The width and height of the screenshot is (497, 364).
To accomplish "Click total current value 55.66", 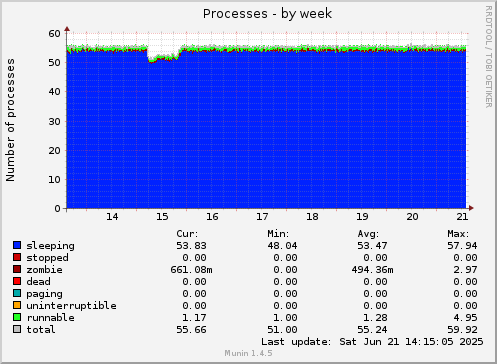I will tap(191, 330).
